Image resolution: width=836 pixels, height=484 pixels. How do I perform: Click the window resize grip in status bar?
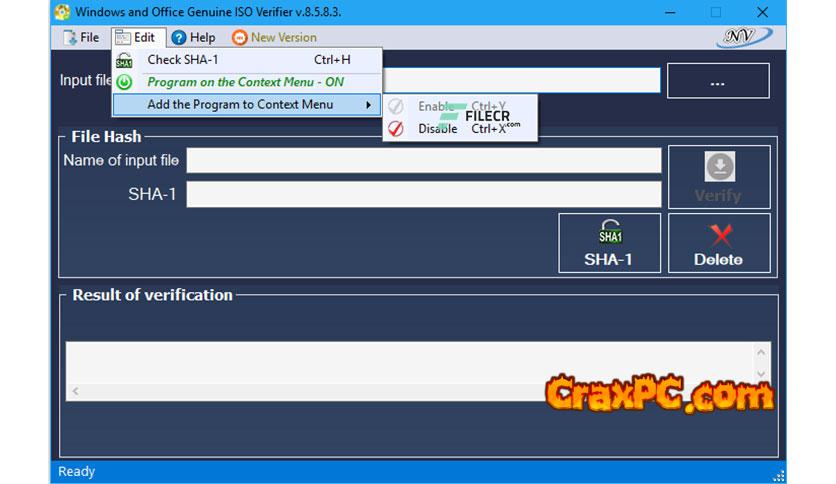(779, 475)
